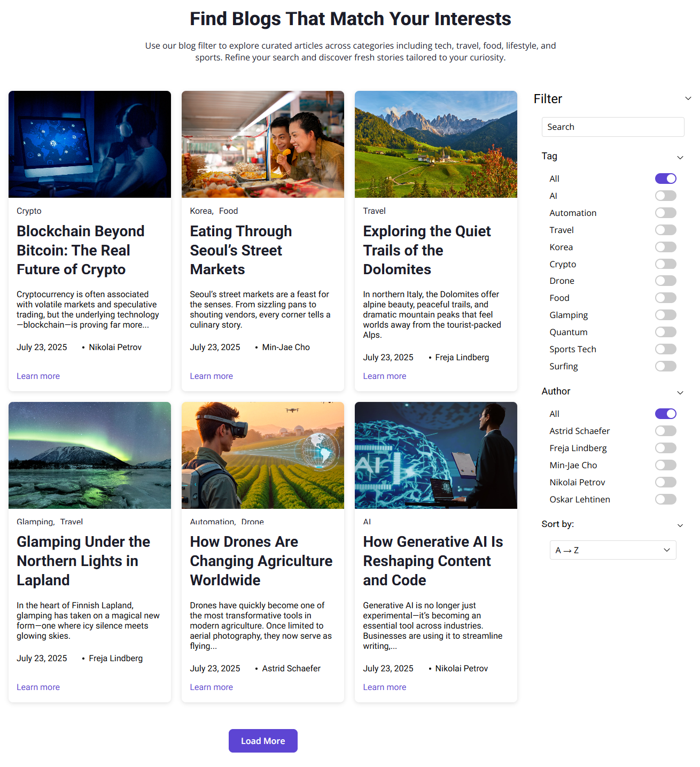The width and height of the screenshot is (700, 767).
Task: Click the Glamping Under the Northern Lights title
Action: (83, 561)
